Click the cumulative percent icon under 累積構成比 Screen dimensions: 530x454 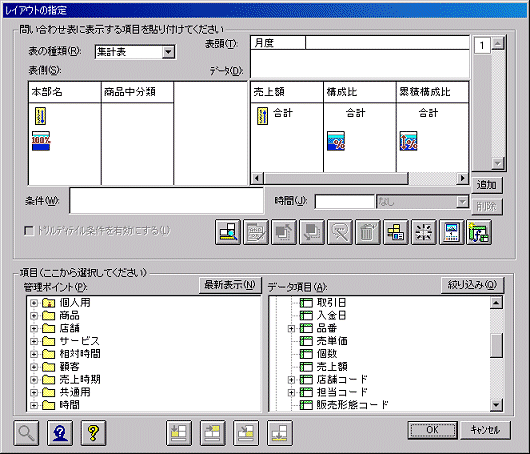pyautogui.click(x=408, y=141)
